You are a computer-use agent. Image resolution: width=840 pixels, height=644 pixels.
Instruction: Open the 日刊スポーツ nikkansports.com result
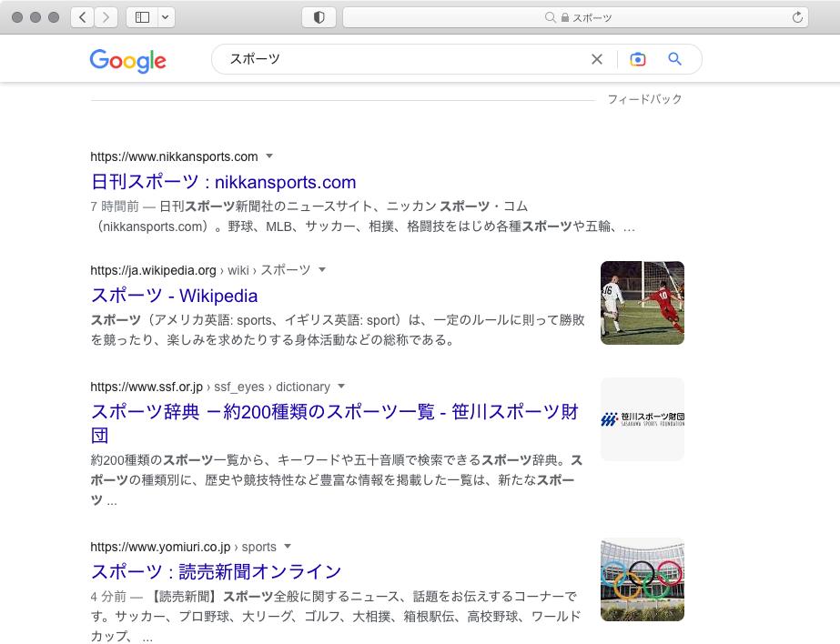[x=223, y=182]
